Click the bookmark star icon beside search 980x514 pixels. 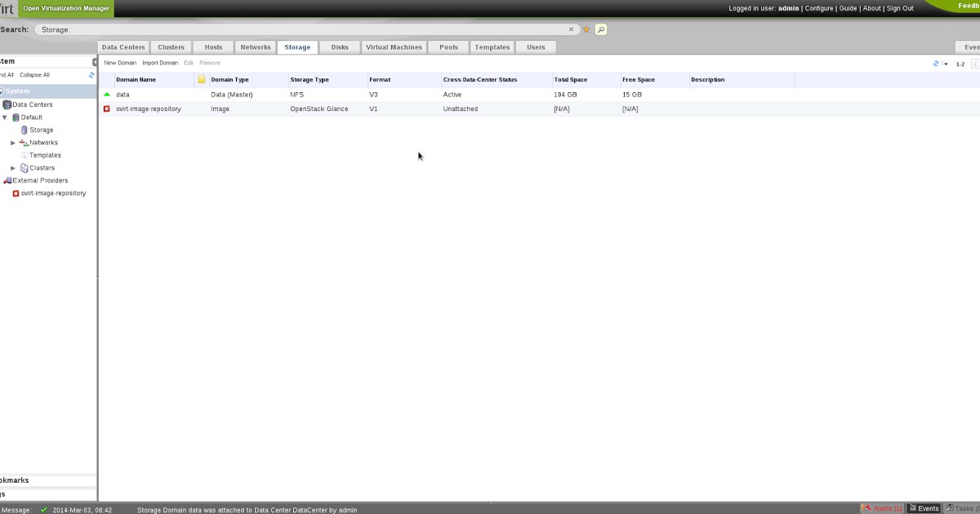[586, 29]
